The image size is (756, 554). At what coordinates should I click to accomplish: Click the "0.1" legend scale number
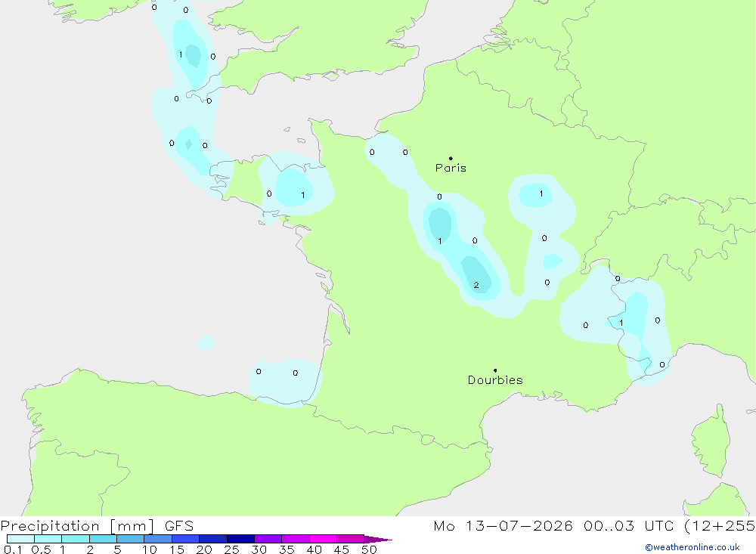point(13,549)
